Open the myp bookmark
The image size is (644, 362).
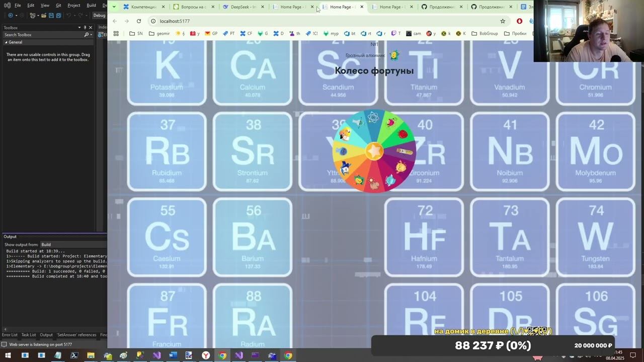331,34
